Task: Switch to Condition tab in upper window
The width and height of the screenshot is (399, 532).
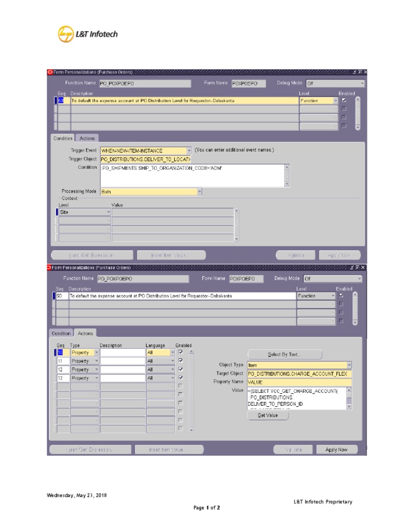Action: pos(63,138)
